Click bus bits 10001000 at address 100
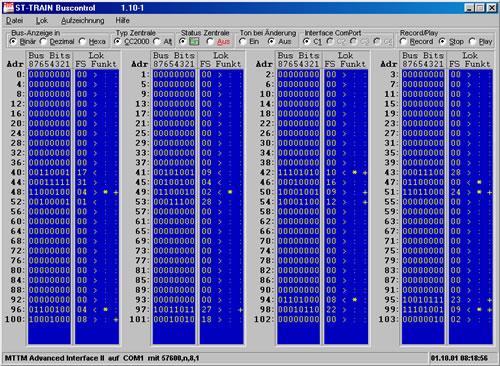This screenshot has height=366, width=500. point(49,319)
